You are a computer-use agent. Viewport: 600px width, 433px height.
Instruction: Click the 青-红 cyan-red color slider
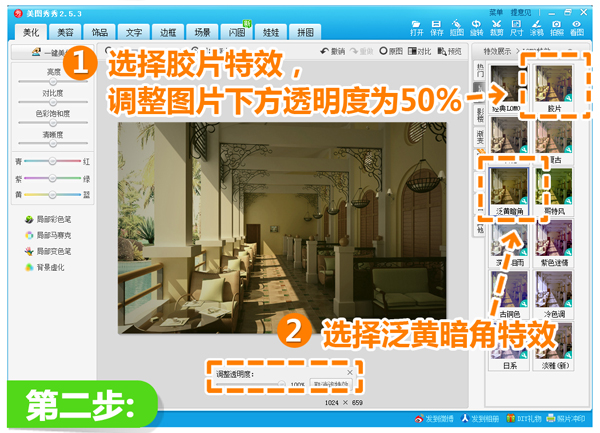coord(52,161)
